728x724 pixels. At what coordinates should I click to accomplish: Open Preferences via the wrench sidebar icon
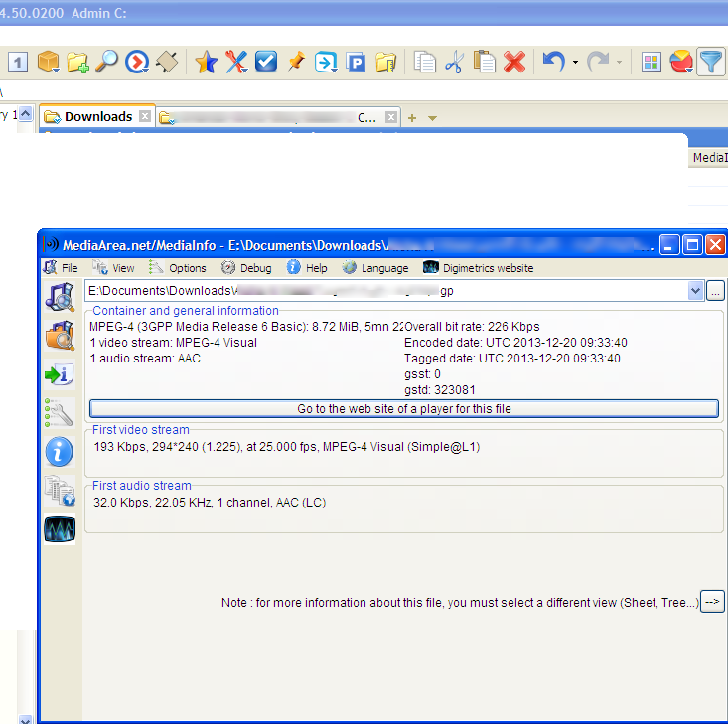tap(60, 413)
